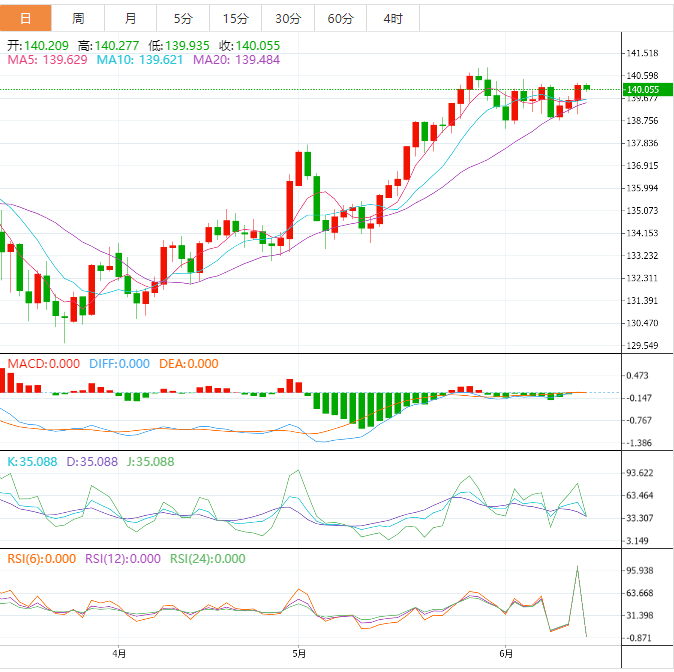Screen dimensions: 674x672
Task: Click the DEA value label
Action: click(187, 364)
